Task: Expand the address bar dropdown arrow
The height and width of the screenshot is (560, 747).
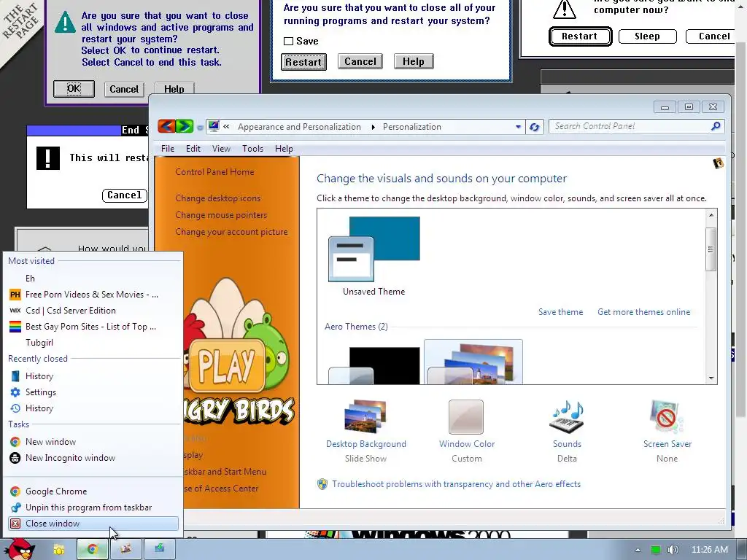Action: 518,127
